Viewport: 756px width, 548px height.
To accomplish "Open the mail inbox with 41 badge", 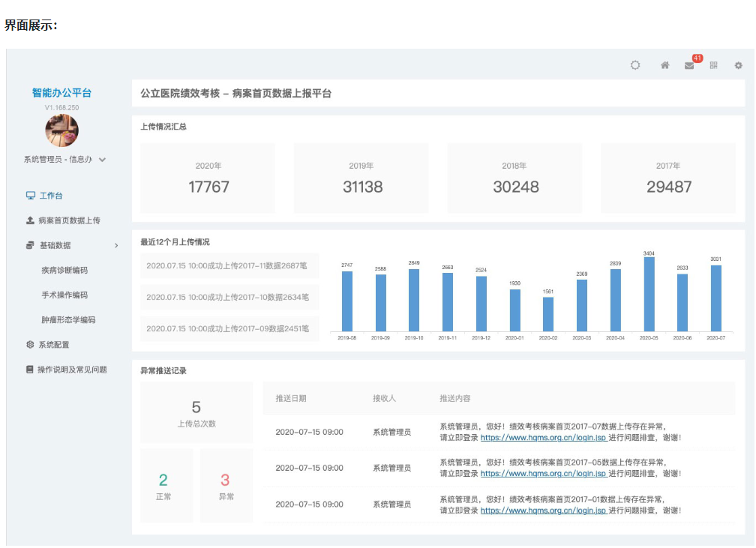I will click(x=689, y=65).
